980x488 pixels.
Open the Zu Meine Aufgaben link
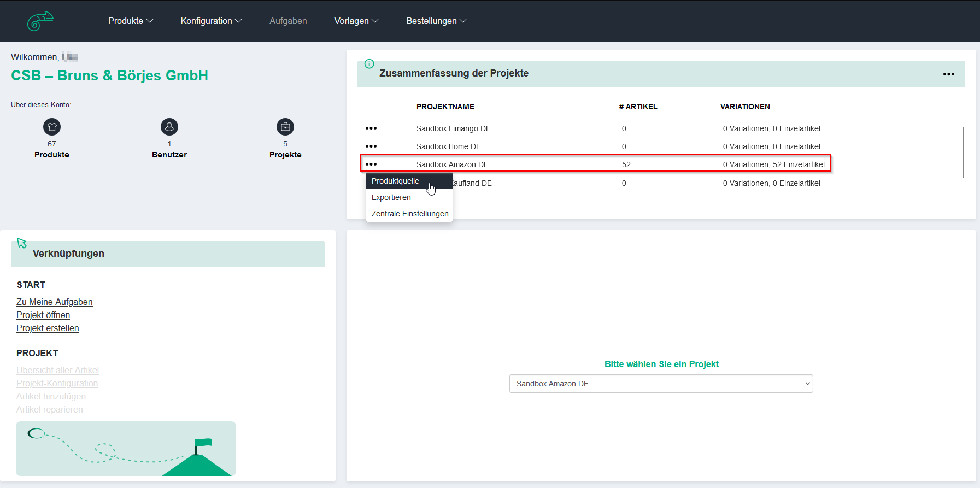coord(55,302)
